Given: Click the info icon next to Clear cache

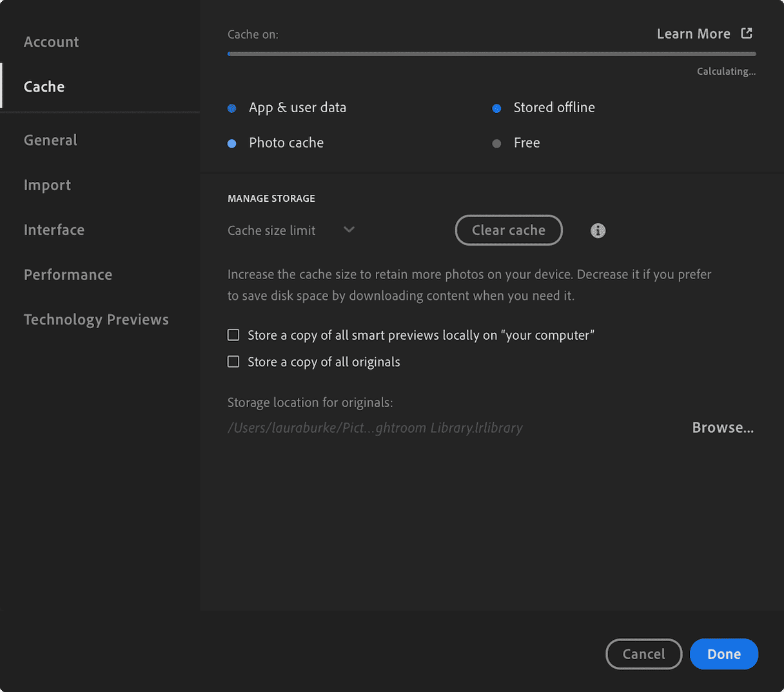Looking at the screenshot, I should click(x=598, y=230).
